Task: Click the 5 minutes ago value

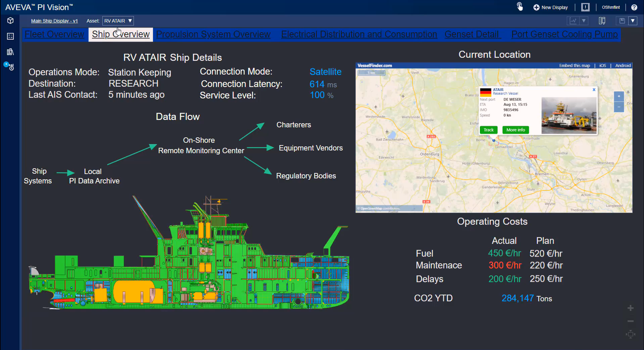Action: coord(136,95)
